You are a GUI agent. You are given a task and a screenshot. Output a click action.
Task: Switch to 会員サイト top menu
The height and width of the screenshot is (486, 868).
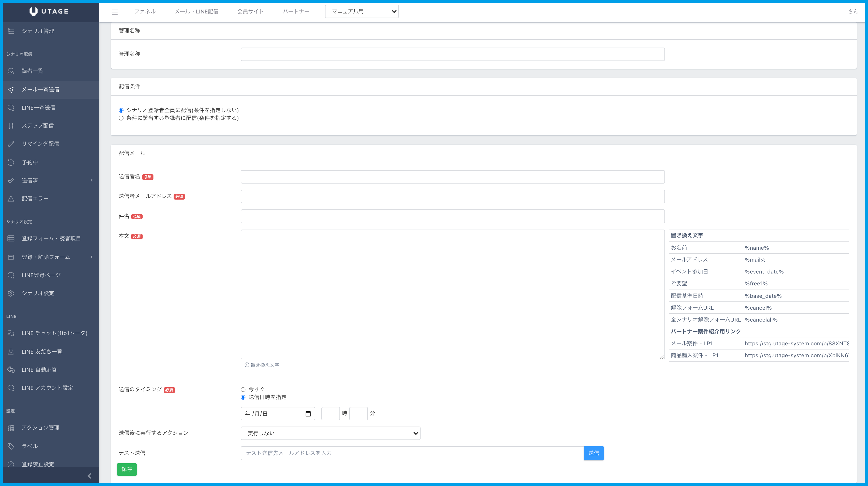(x=250, y=11)
